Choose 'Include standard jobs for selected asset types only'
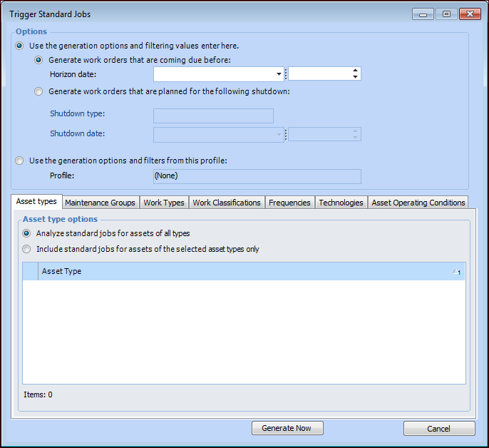489x448 pixels. coord(27,249)
